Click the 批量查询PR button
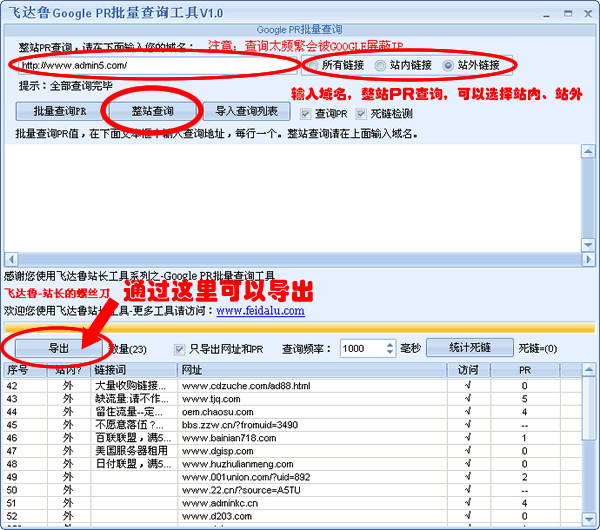This screenshot has width=600, height=530. 59,111
